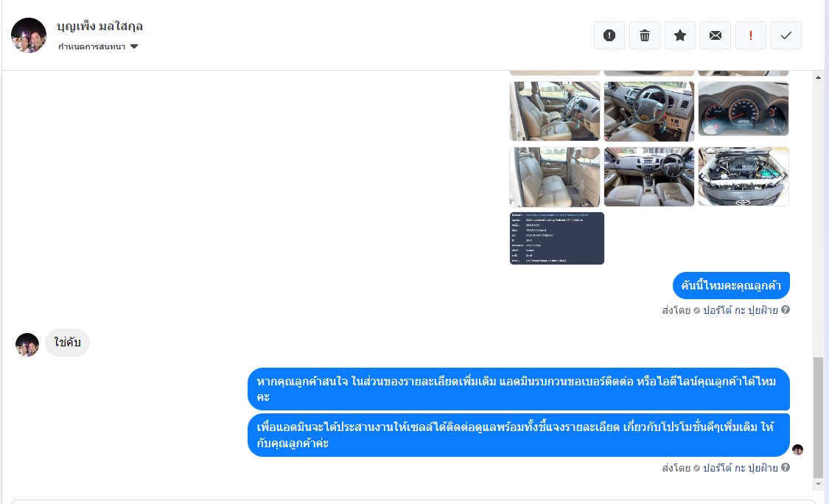Open the dark car details table image

pyautogui.click(x=557, y=239)
